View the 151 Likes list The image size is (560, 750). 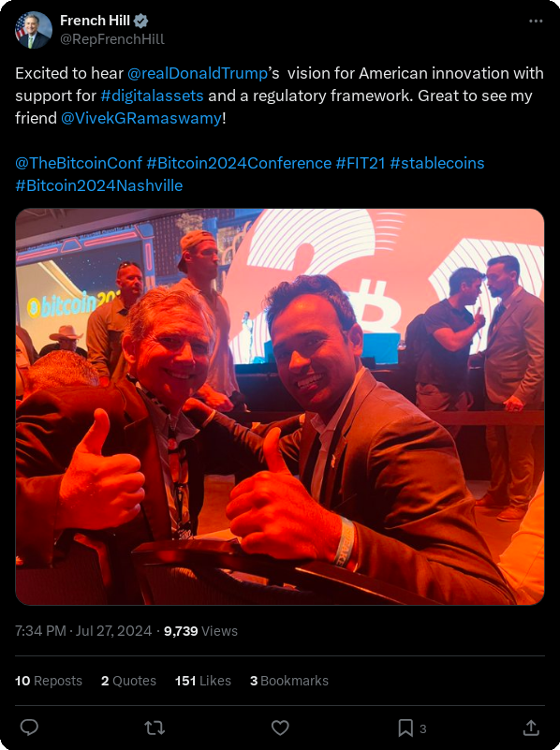[203, 681]
